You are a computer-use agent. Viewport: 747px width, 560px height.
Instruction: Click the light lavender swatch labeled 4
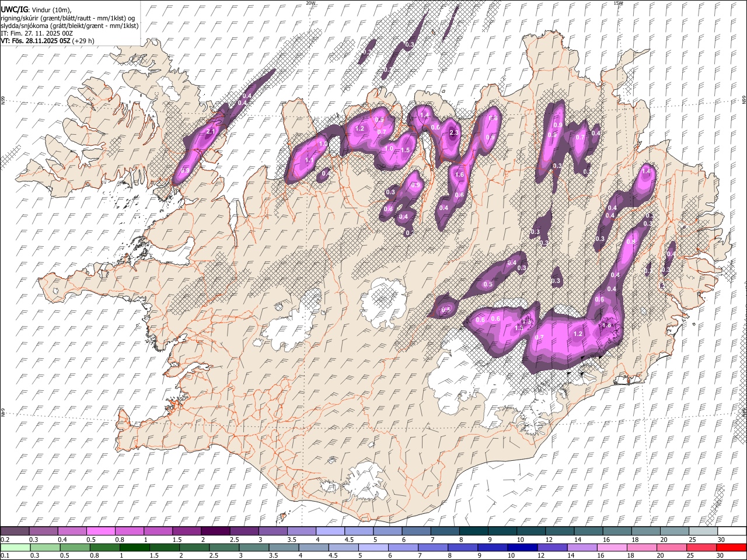(x=330, y=531)
